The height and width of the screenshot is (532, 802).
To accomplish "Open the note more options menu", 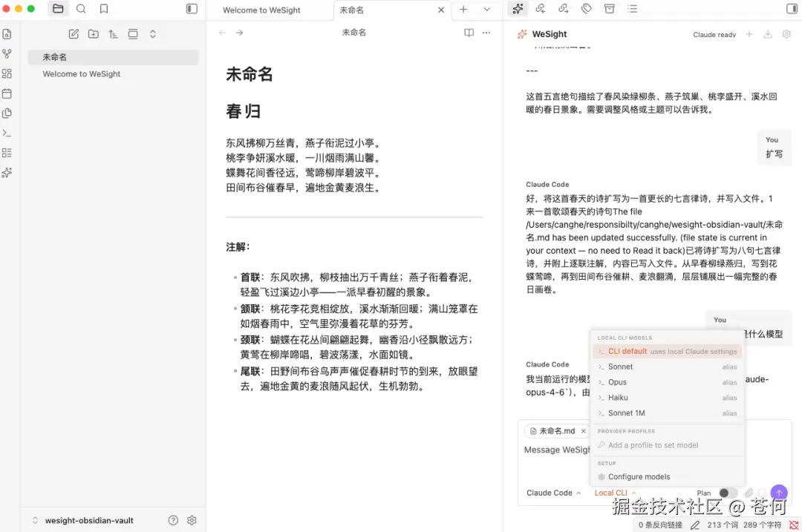I will (x=486, y=33).
